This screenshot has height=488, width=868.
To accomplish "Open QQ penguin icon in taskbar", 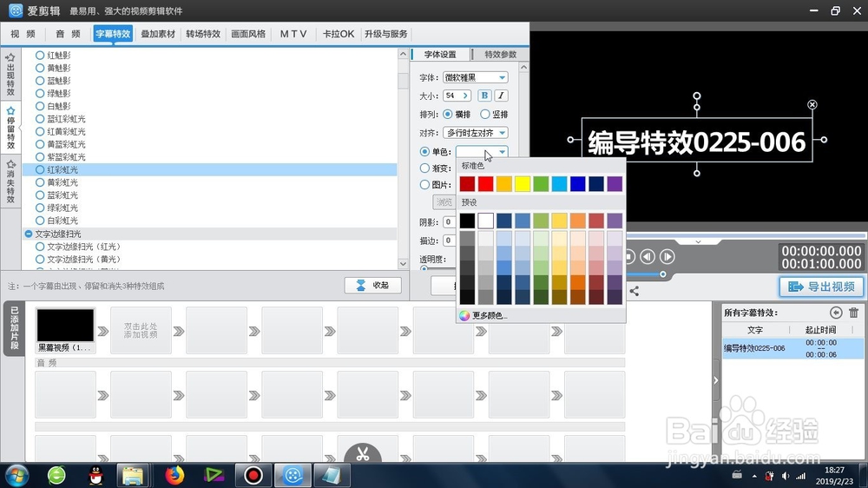I will (96, 475).
